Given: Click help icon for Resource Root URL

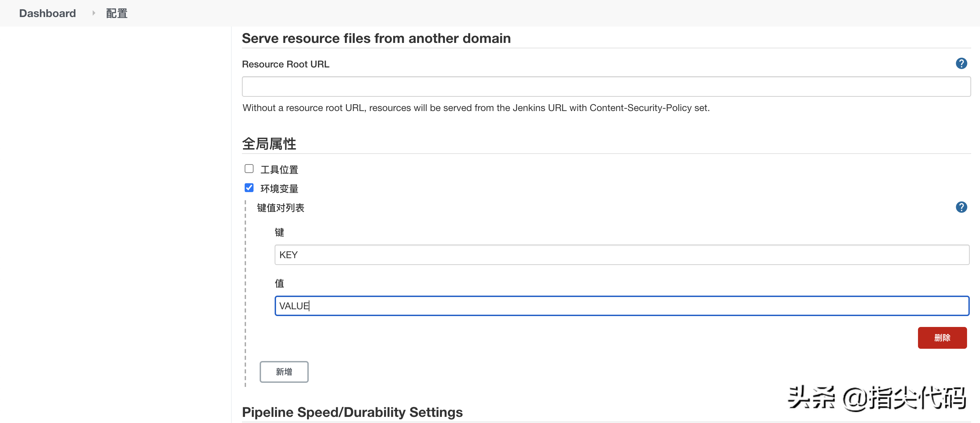Looking at the screenshot, I should [x=961, y=64].
